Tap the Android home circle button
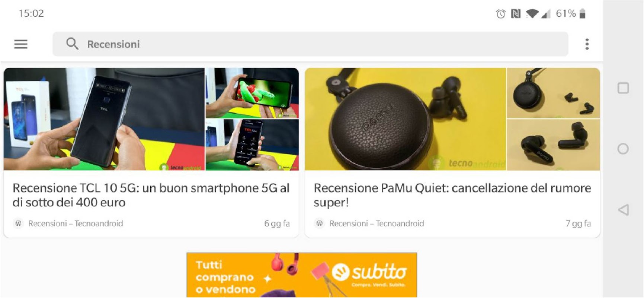The width and height of the screenshot is (644, 298). [x=623, y=149]
